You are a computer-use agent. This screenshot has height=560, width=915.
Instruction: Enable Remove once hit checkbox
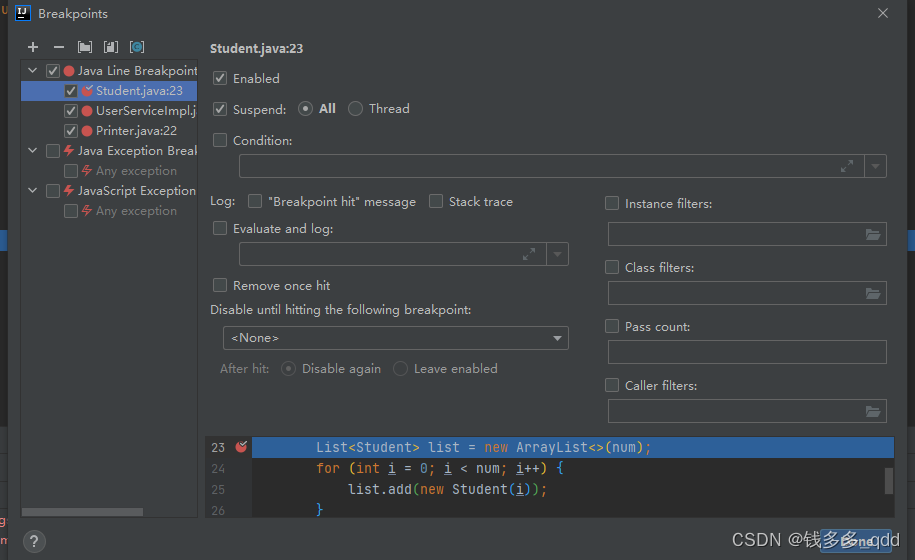point(220,285)
